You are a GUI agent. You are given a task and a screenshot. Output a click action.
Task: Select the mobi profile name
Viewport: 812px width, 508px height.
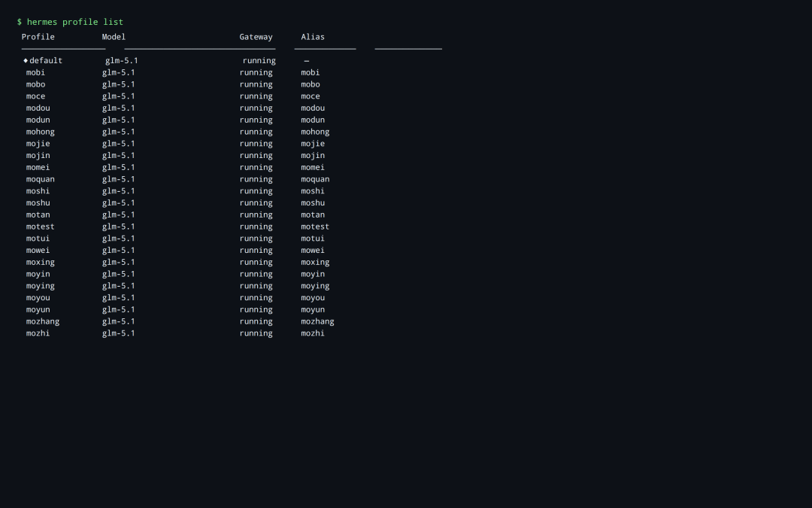click(x=35, y=72)
